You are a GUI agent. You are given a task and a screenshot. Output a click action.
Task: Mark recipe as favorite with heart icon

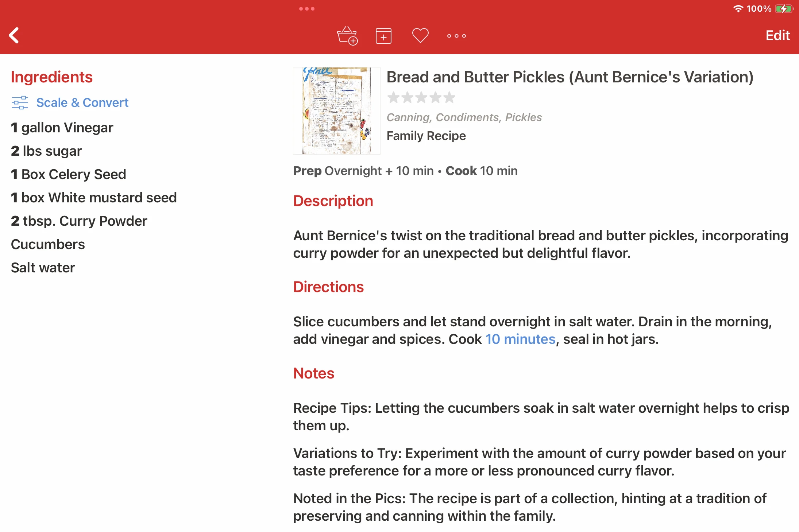(x=420, y=36)
